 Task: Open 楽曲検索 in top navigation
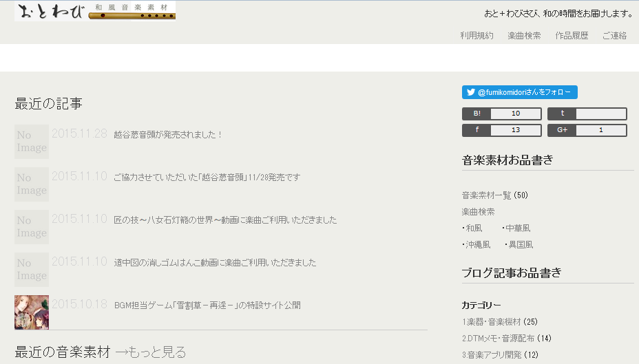[x=524, y=36]
